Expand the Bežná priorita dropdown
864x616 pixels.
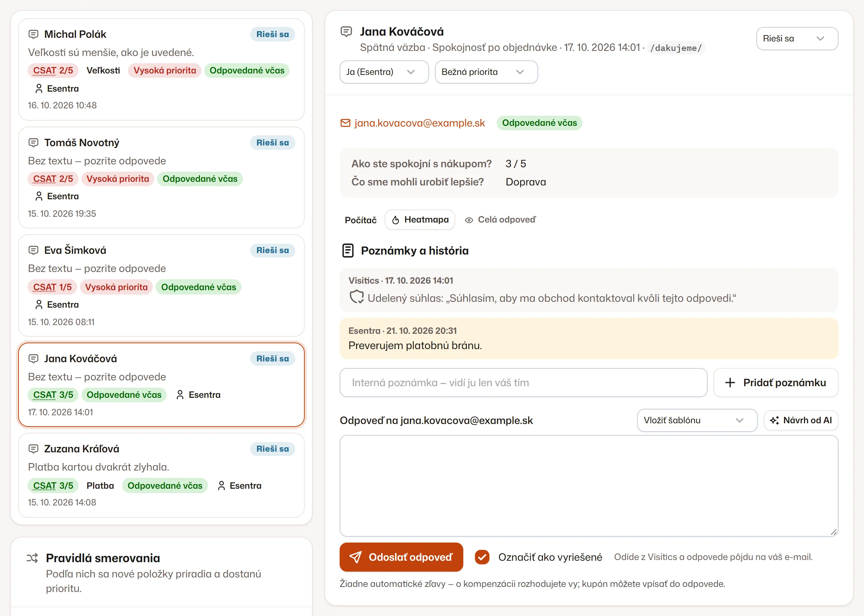(486, 72)
